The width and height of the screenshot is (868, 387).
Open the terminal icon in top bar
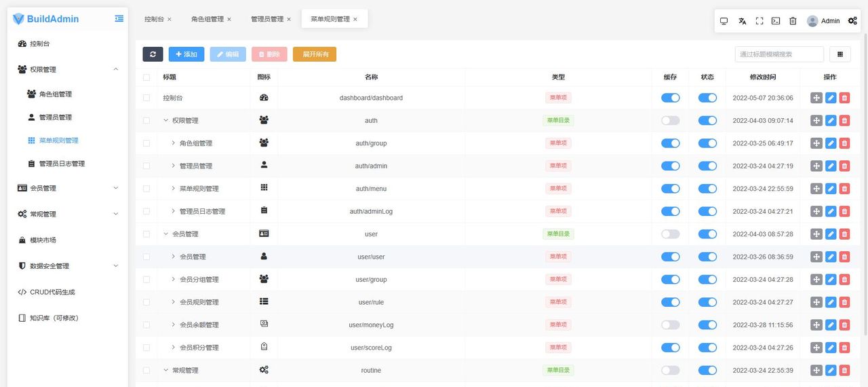(776, 21)
